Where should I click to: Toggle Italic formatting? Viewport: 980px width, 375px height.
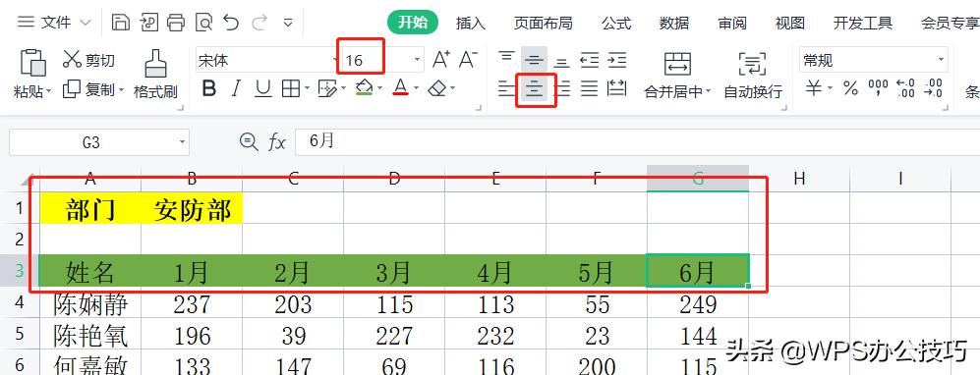coord(236,88)
